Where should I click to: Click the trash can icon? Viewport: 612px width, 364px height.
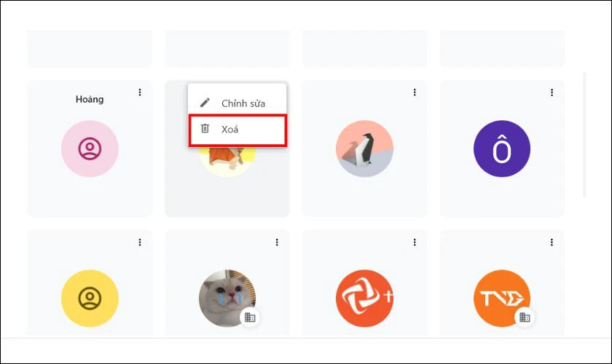click(x=205, y=129)
